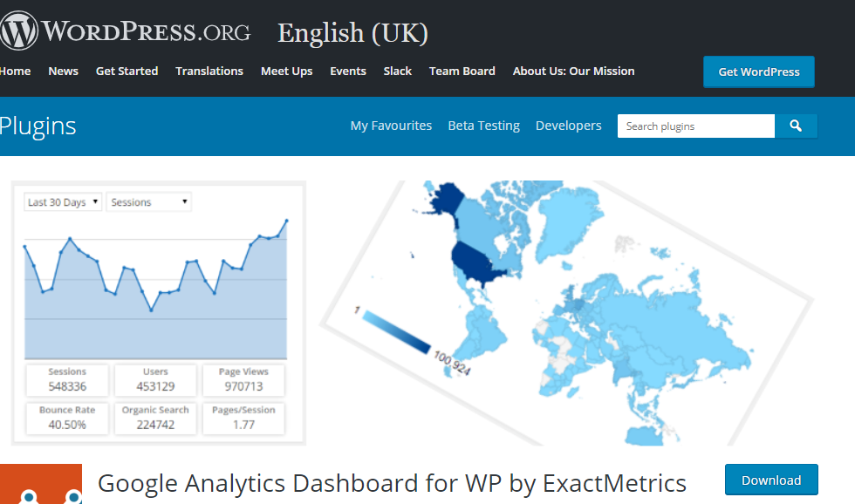This screenshot has width=855, height=504.
Task: Open the Last 30 Days dropdown
Action: tap(63, 202)
